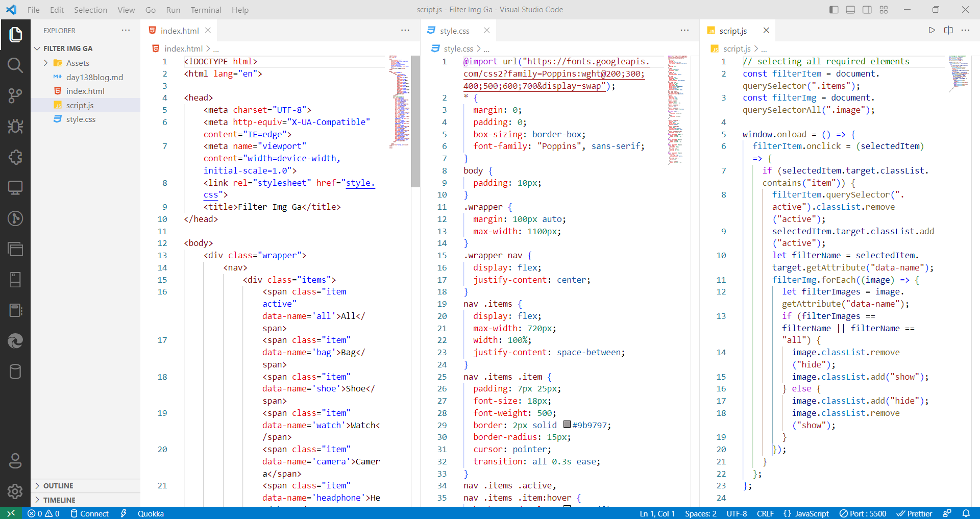Toggle Live Server Port 5500
Screen dimensions: 980x519
(863, 513)
